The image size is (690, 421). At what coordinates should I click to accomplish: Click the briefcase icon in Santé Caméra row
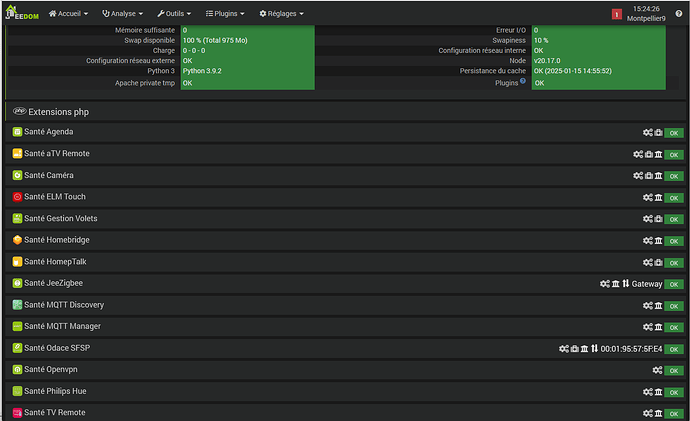coord(649,176)
